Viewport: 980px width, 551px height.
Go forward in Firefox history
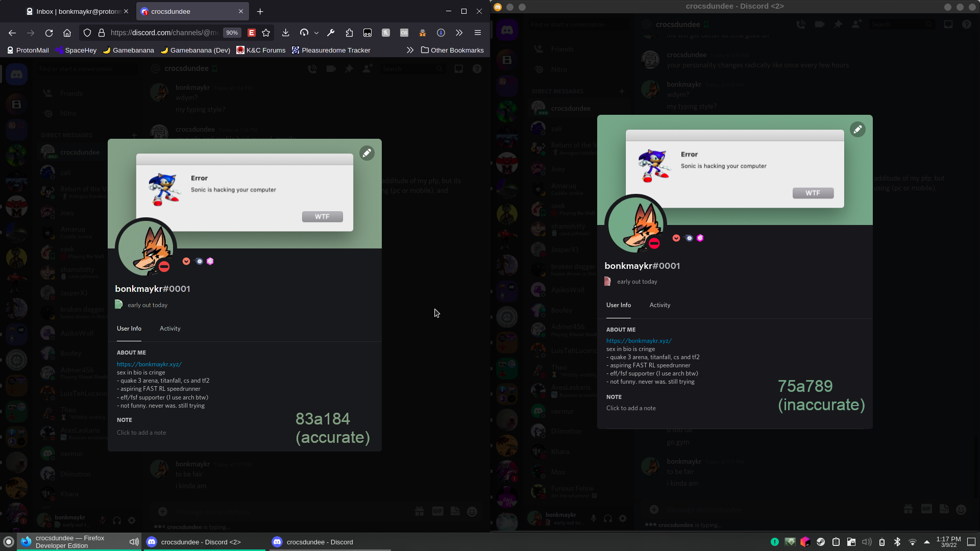click(x=31, y=33)
